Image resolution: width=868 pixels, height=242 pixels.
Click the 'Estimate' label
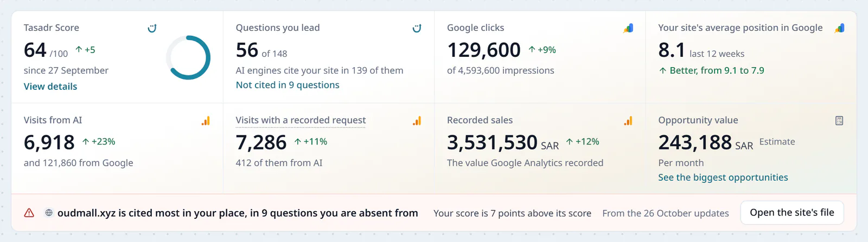[777, 142]
